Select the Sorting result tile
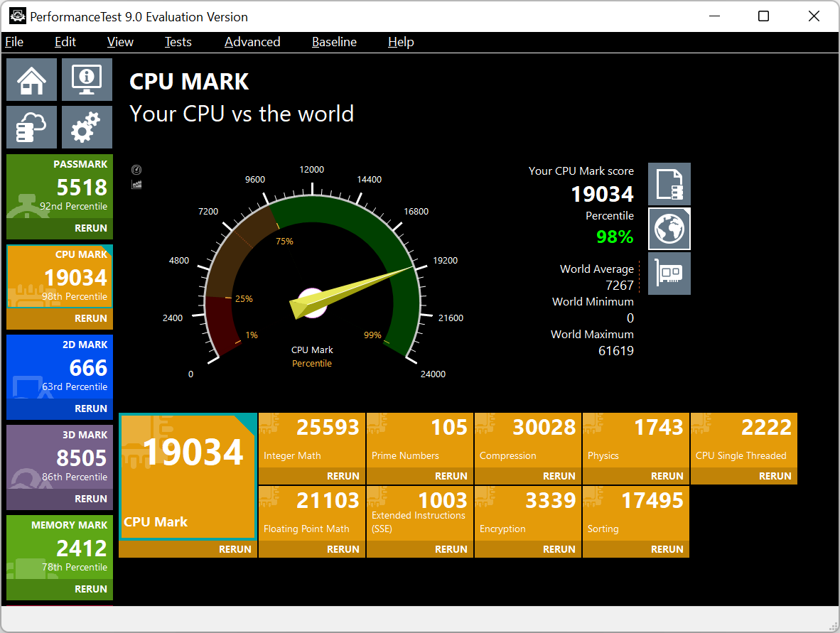The height and width of the screenshot is (633, 840). pyautogui.click(x=635, y=513)
